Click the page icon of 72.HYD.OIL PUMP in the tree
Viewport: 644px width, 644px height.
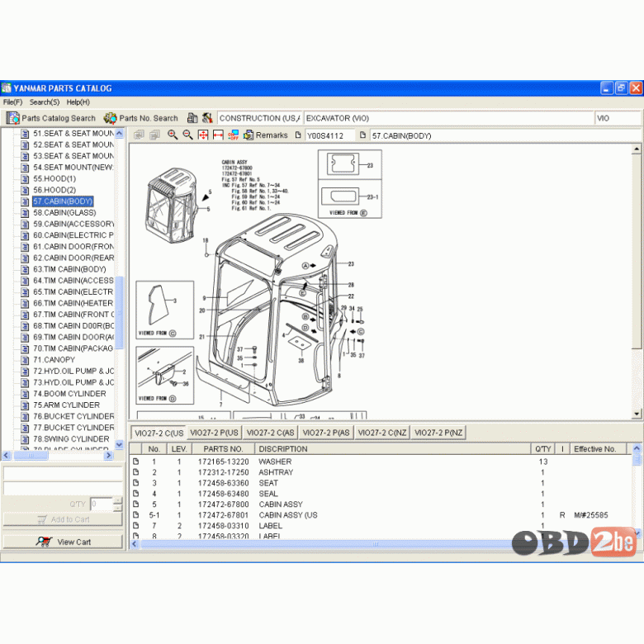[25, 372]
